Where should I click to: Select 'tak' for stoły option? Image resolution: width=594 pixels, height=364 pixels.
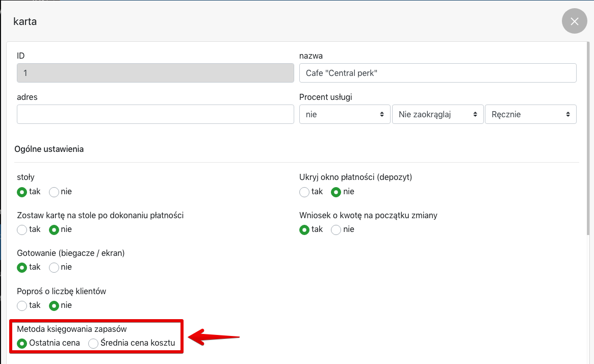[x=22, y=192]
